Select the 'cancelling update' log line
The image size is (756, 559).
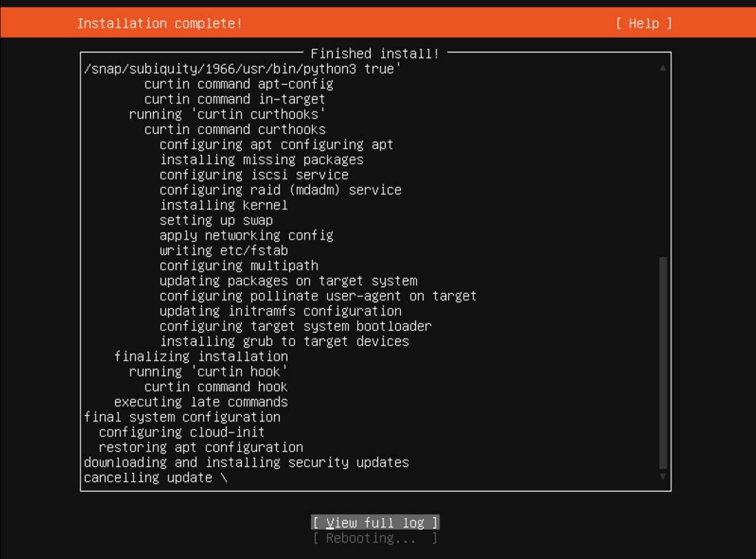(155, 478)
